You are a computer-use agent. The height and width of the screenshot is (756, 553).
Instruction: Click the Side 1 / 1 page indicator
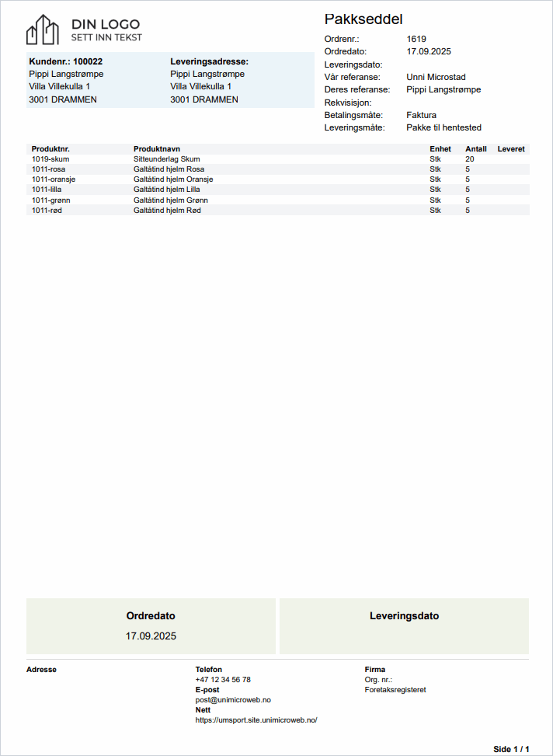coord(511,749)
